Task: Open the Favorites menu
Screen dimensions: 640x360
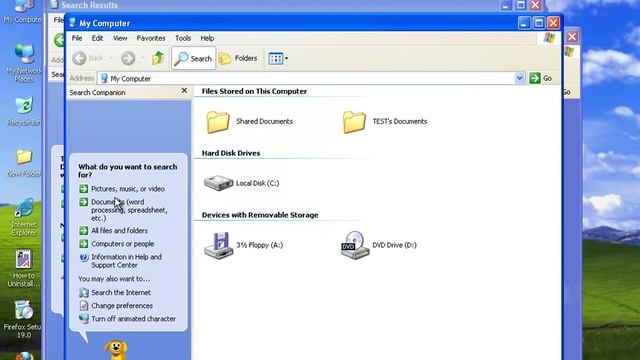Action: coord(151,38)
